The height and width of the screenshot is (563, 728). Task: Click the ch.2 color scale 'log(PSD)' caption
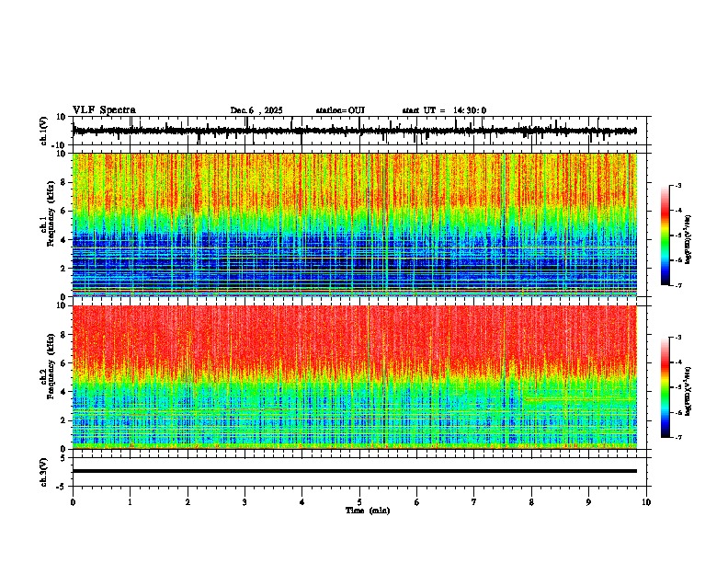pos(688,391)
